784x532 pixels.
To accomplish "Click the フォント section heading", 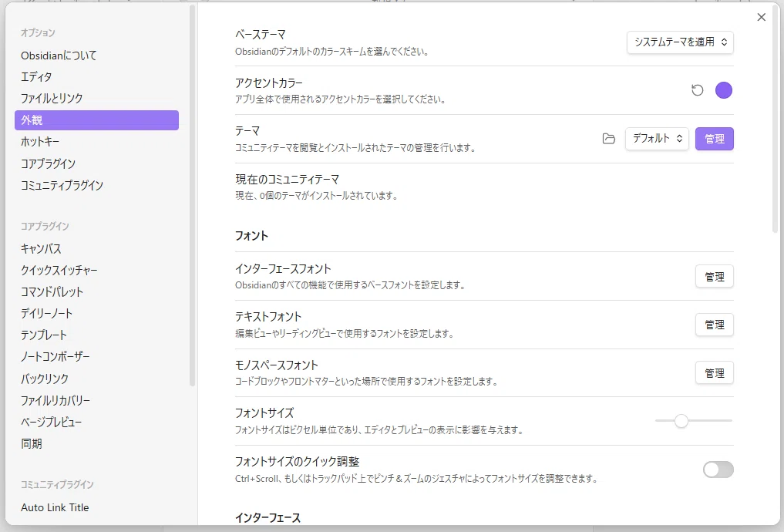I will coord(251,235).
